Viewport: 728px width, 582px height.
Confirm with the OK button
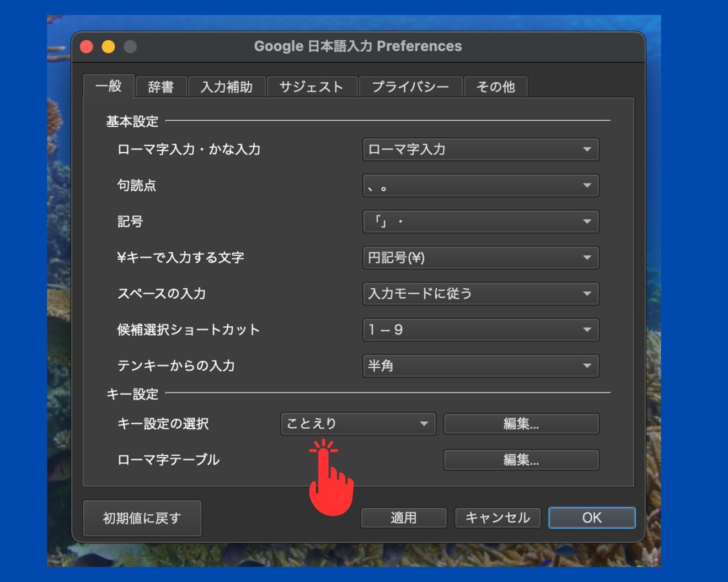pos(592,518)
